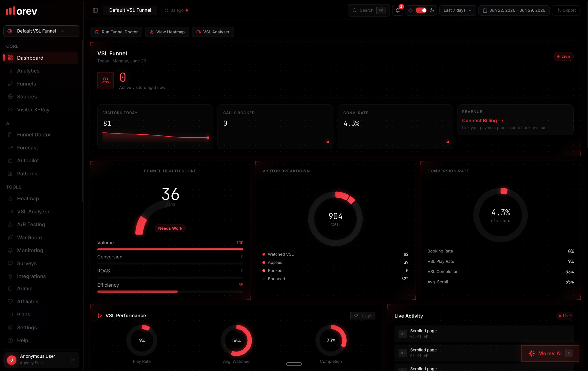Click the Affiliates heart icon
This screenshot has width=588, height=371.
tap(10, 302)
